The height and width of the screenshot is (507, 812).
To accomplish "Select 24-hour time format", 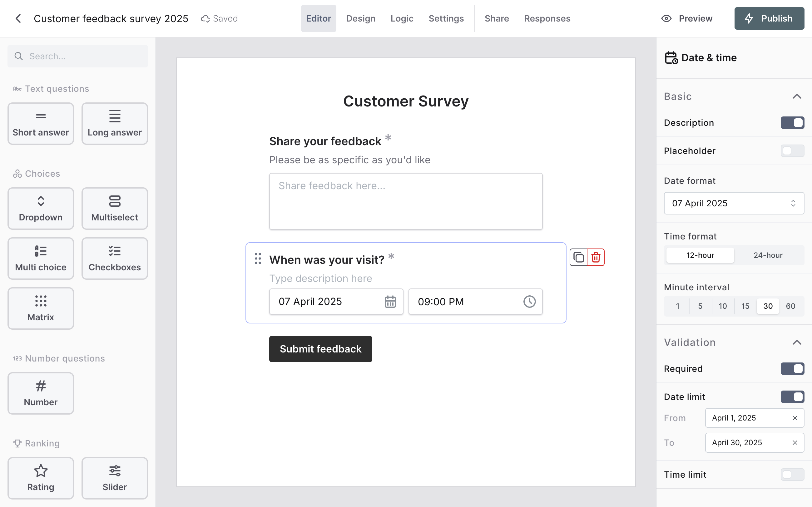I will (768, 255).
